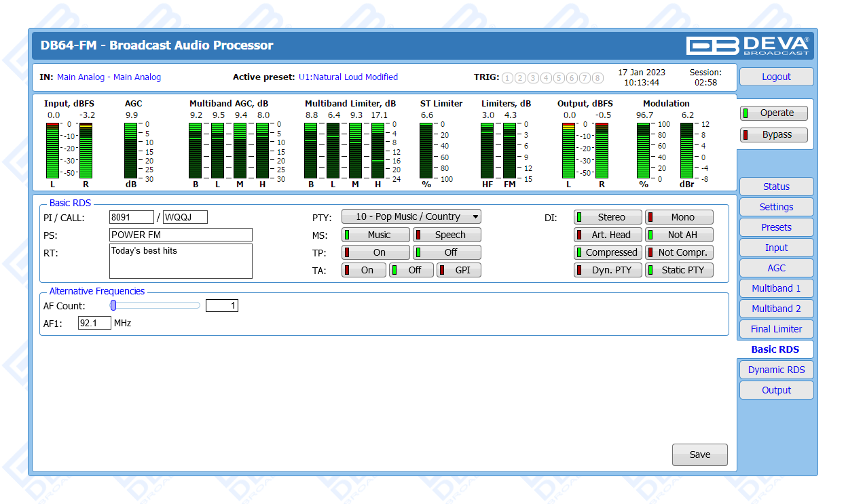Click the DEVA Broadcast logo
This screenshot has height=504, width=846.
tap(748, 45)
